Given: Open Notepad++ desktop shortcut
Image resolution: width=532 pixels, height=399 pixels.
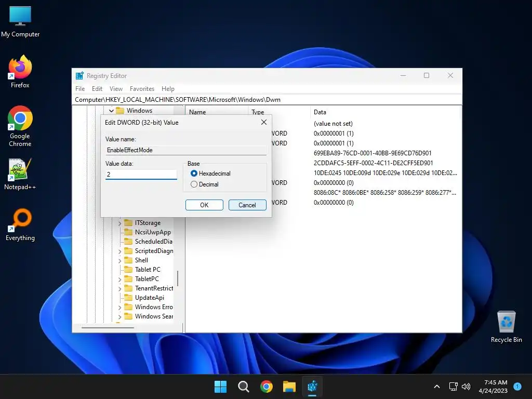Looking at the screenshot, I should [20, 174].
